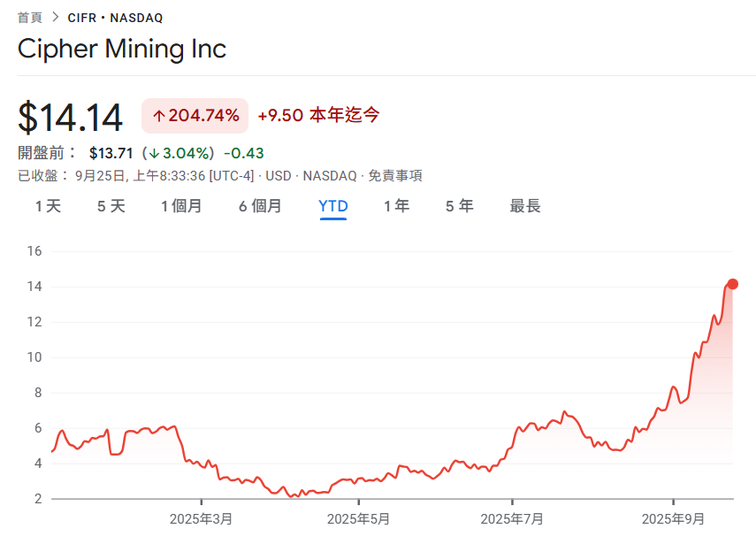
Task: Select the 6個月 chart range
Action: [x=260, y=205]
